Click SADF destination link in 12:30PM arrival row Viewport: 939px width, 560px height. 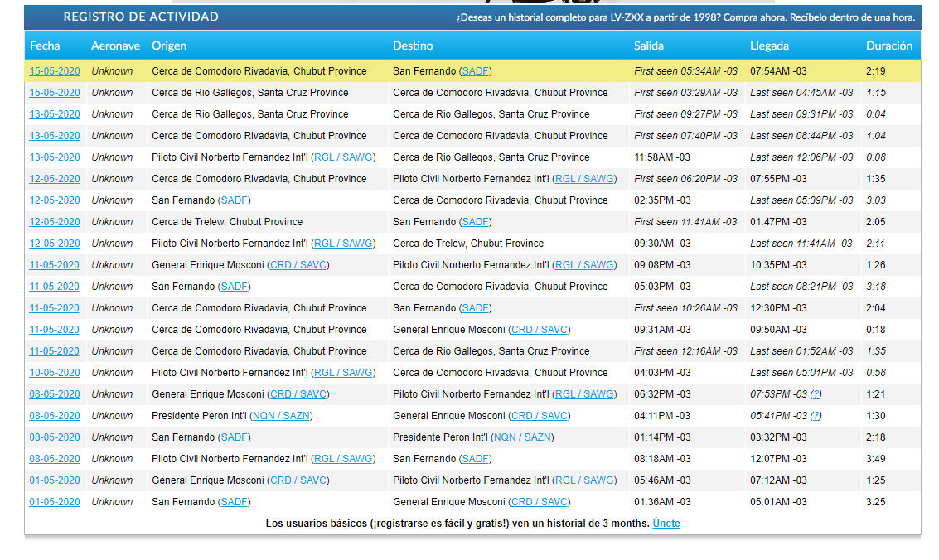pos(476,308)
